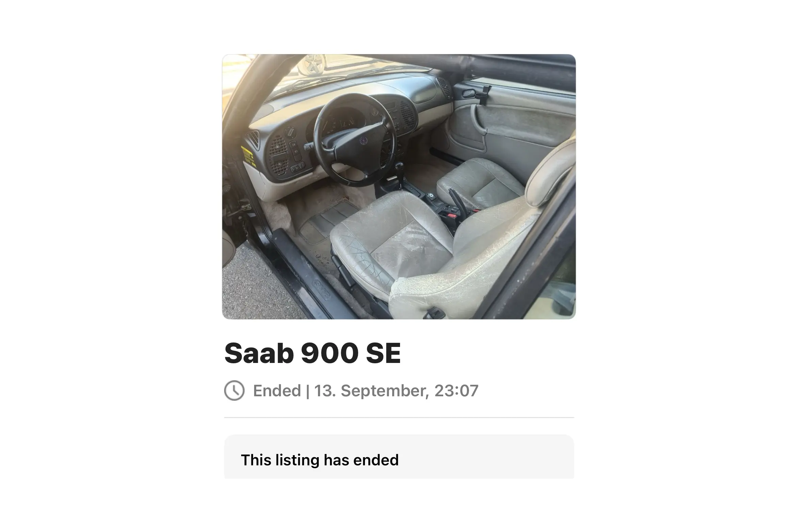Click the Ended 13. September, 23:07 text
The height and width of the screenshot is (532, 798).
click(x=366, y=390)
